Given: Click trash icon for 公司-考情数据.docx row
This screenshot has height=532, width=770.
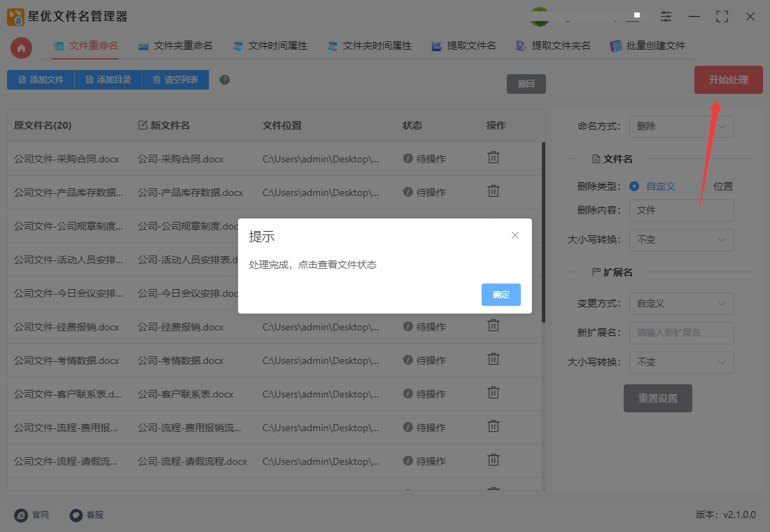Looking at the screenshot, I should click(x=493, y=359).
